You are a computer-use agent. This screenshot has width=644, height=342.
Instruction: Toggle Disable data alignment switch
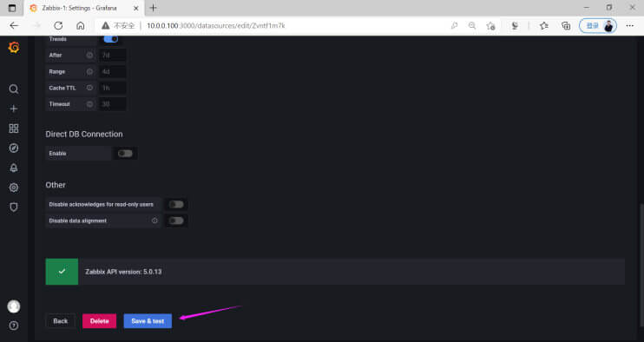(x=176, y=220)
